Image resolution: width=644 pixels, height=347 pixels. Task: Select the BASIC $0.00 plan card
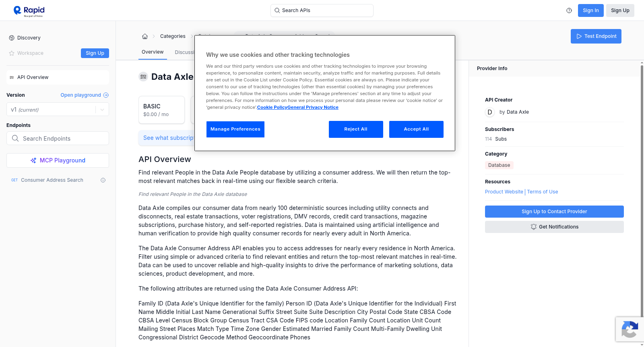click(161, 110)
